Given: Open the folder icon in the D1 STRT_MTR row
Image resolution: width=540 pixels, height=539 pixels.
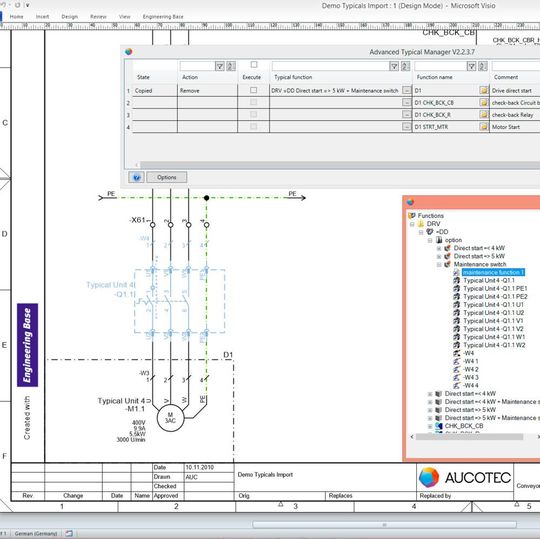Looking at the screenshot, I should tap(484, 127).
